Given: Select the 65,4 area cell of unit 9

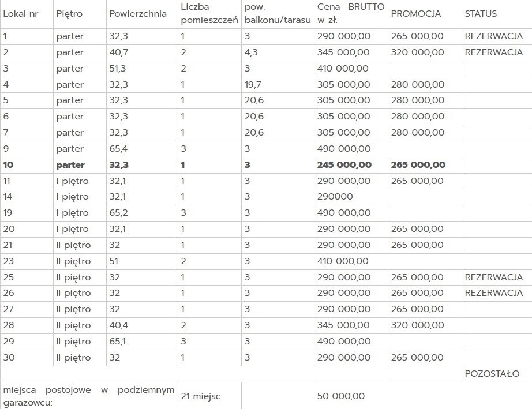Looking at the screenshot, I should click(118, 149).
